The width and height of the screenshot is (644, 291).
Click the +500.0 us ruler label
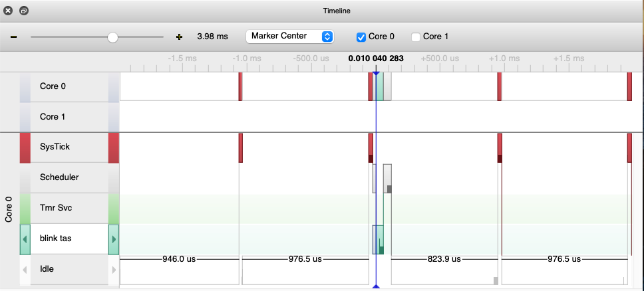point(440,58)
